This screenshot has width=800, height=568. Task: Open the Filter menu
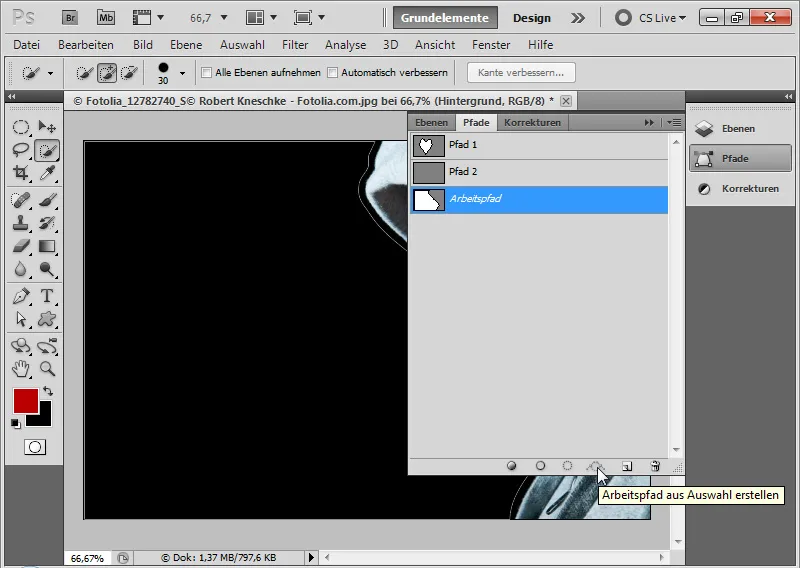pos(295,45)
